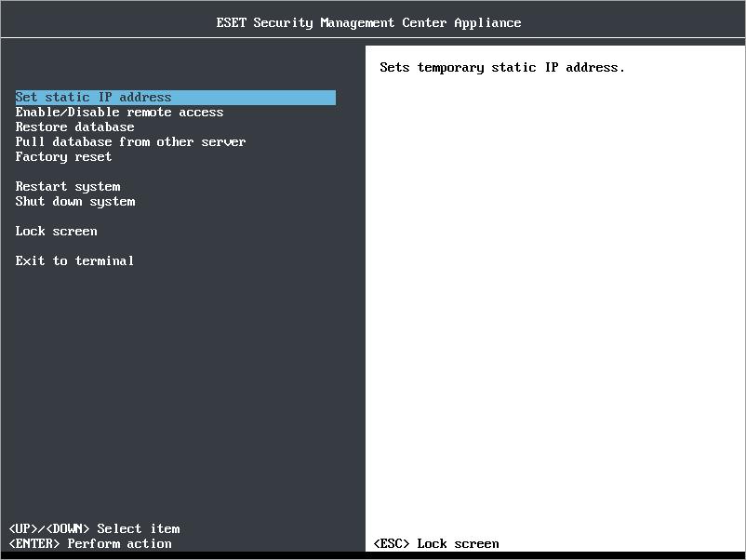Select 'Restore database' menu entry
The height and width of the screenshot is (560, 746).
click(74, 127)
